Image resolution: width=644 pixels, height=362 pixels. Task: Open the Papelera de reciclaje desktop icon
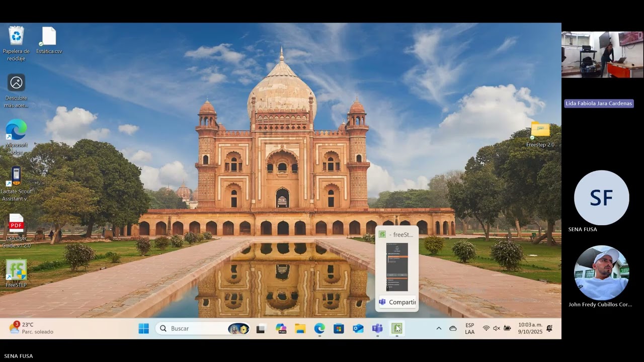(x=16, y=43)
